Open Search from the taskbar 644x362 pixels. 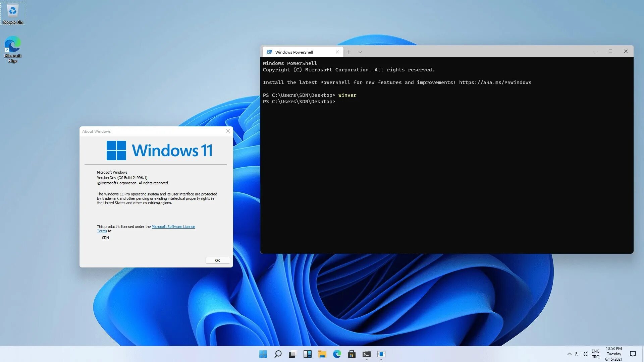tap(278, 354)
